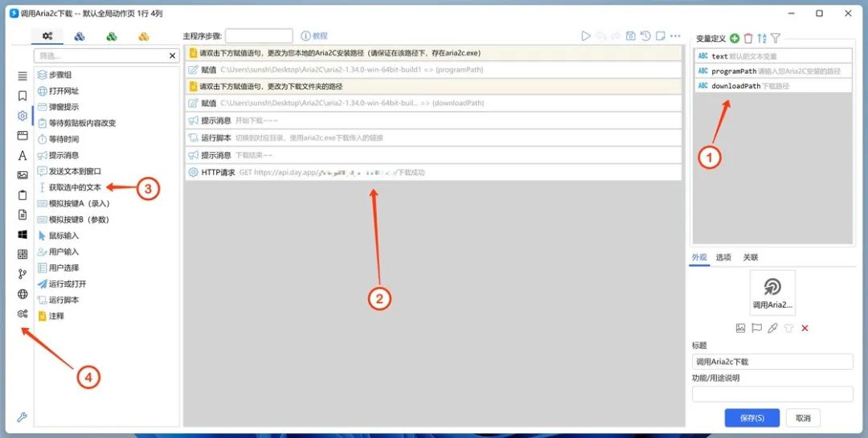Image resolution: width=868 pixels, height=438 pixels.
Task: Run the action with the play icon
Action: pyautogui.click(x=586, y=36)
